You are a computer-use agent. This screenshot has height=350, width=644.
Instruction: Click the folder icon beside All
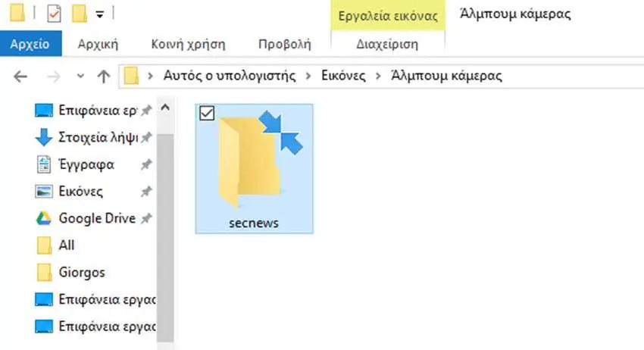click(44, 245)
